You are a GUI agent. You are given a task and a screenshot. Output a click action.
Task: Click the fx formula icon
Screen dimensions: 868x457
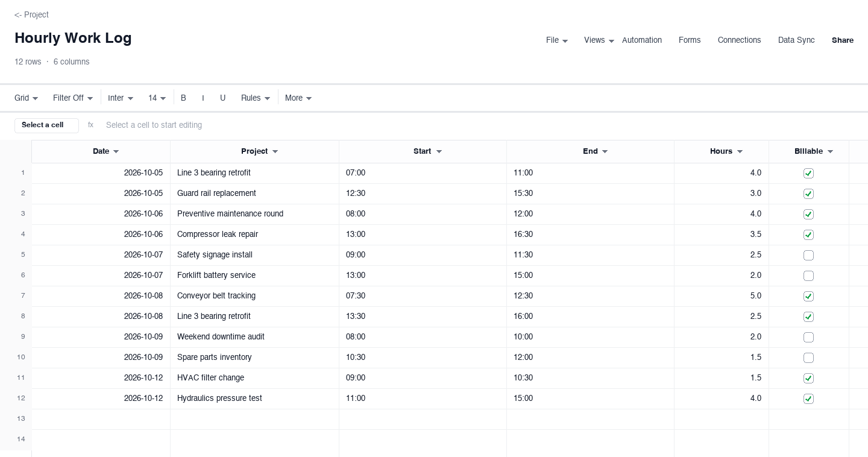tap(91, 125)
